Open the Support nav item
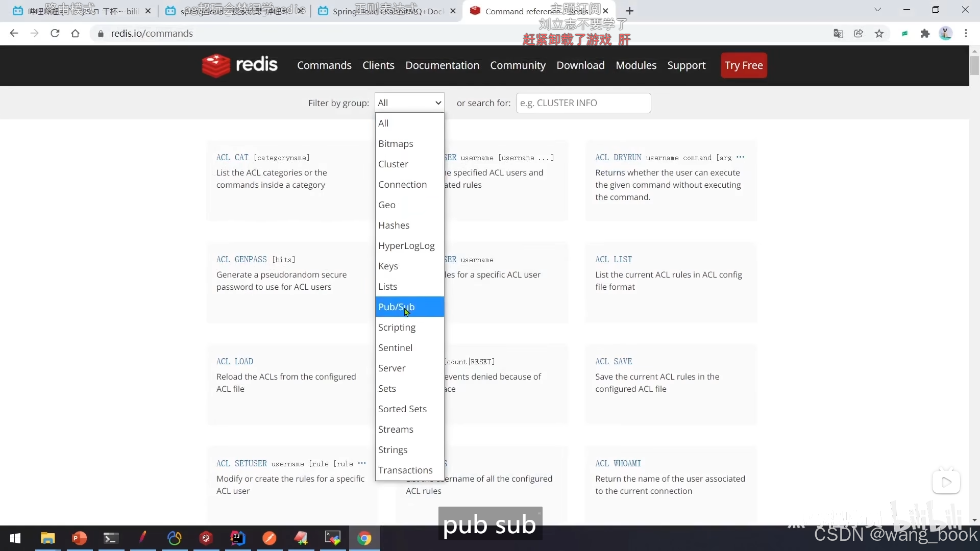 pos(687,65)
